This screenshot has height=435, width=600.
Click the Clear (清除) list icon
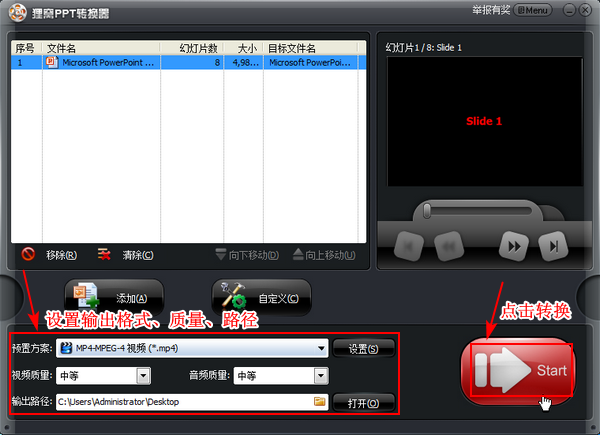pos(104,255)
